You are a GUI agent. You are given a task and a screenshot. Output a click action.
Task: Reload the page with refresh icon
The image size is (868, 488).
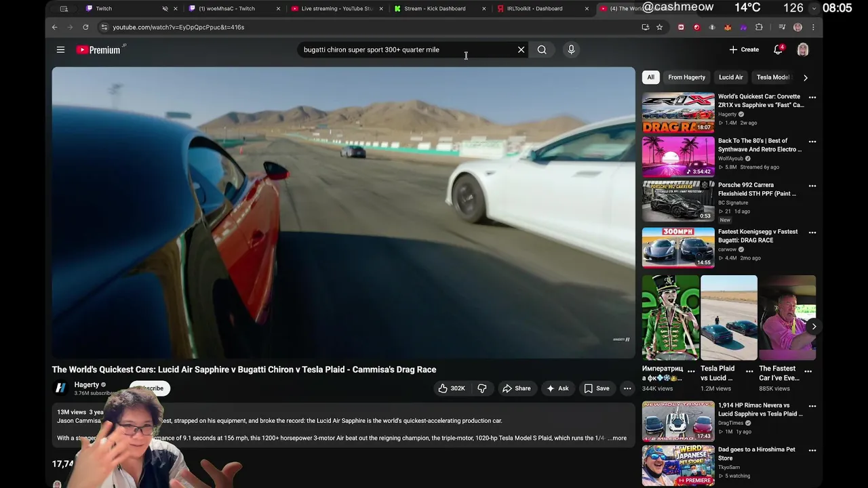coord(85,27)
